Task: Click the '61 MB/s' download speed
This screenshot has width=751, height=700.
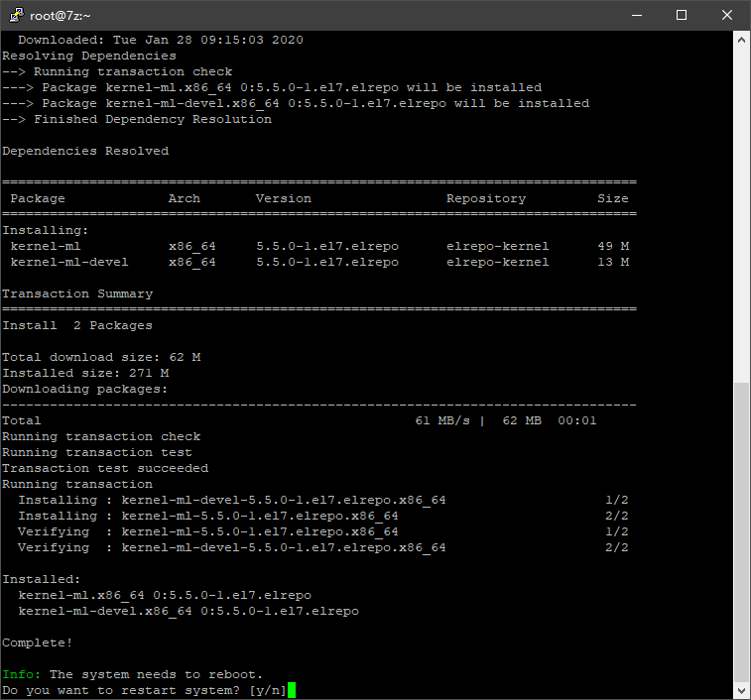Action: point(442,420)
